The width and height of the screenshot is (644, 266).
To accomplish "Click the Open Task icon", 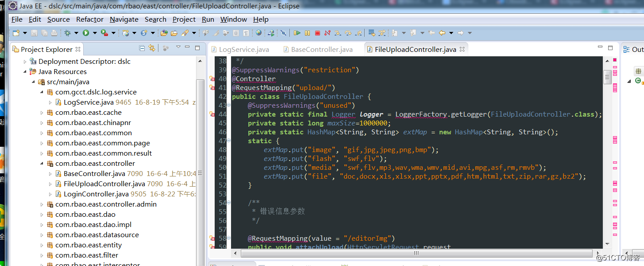I will point(174,33).
